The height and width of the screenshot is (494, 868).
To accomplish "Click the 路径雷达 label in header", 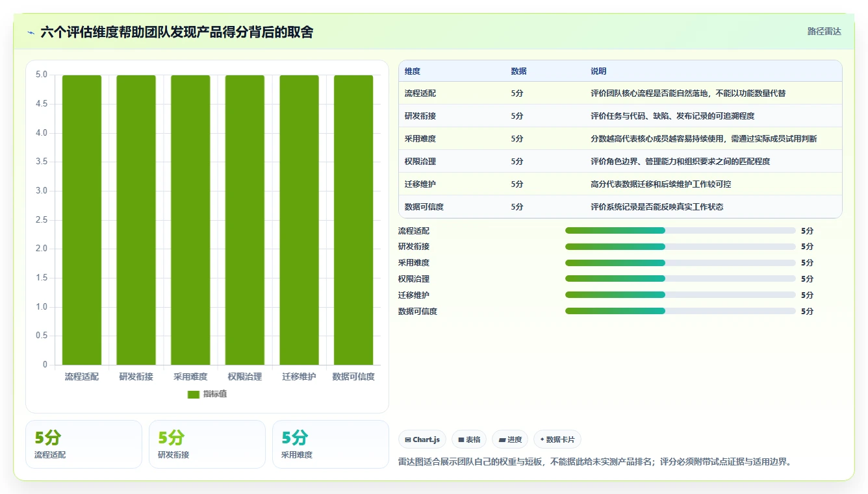I will point(824,31).
